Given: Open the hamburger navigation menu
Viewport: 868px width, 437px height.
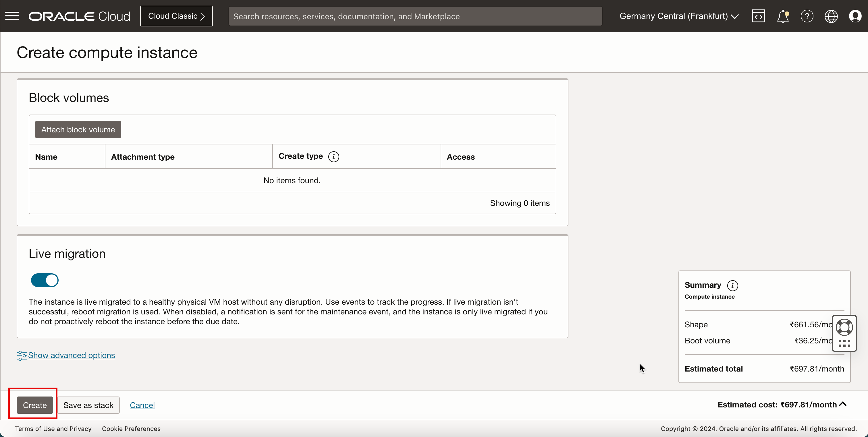Looking at the screenshot, I should click(12, 16).
